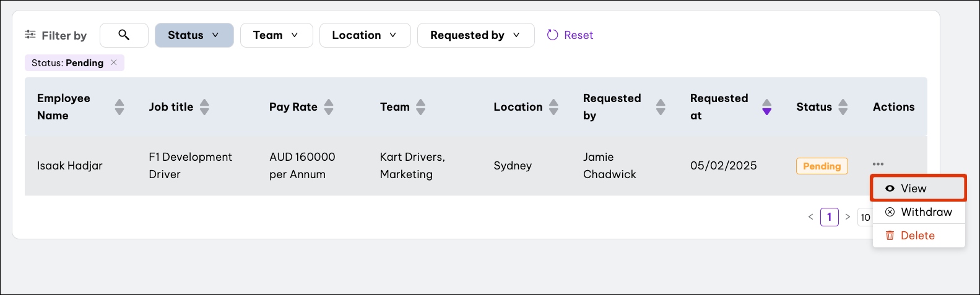Expand the Team filter dropdown
Image resolution: width=980 pixels, height=295 pixels.
[x=276, y=35]
